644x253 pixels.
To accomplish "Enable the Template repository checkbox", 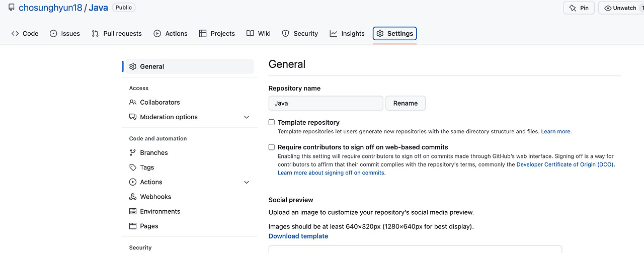I will 272,122.
